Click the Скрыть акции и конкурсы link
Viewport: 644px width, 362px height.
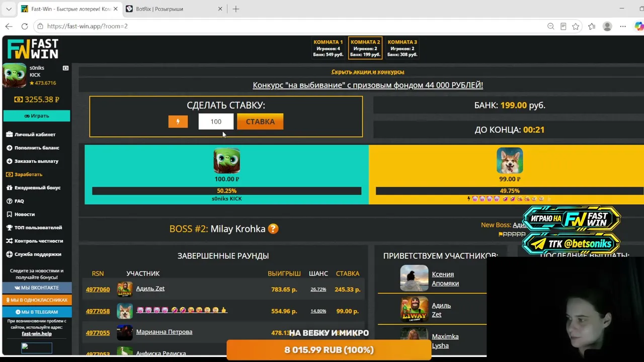(368, 72)
